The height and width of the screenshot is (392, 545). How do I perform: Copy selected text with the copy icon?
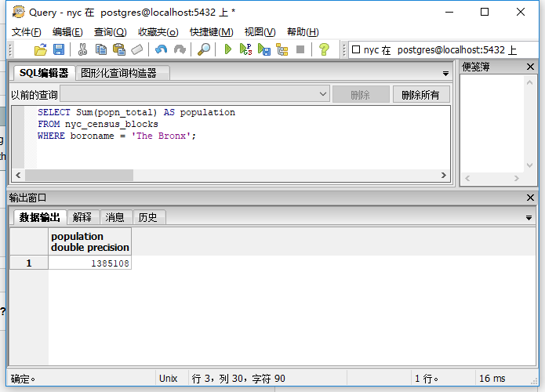pyautogui.click(x=101, y=49)
